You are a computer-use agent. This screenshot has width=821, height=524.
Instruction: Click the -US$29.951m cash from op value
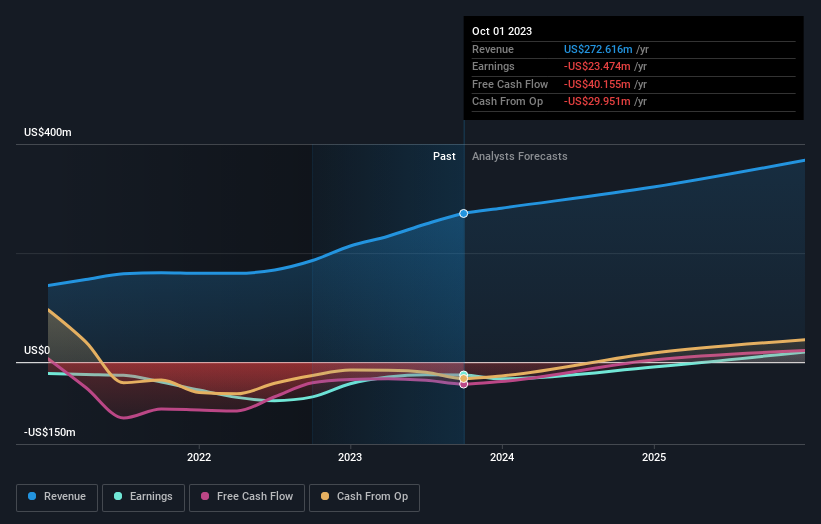pyautogui.click(x=597, y=102)
